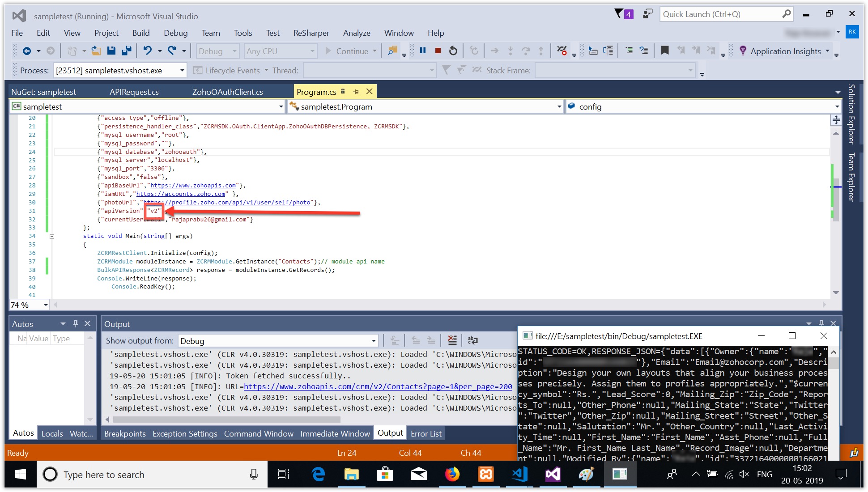The height and width of the screenshot is (492, 868).
Task: Pause debugging with Break All button
Action: tap(423, 51)
